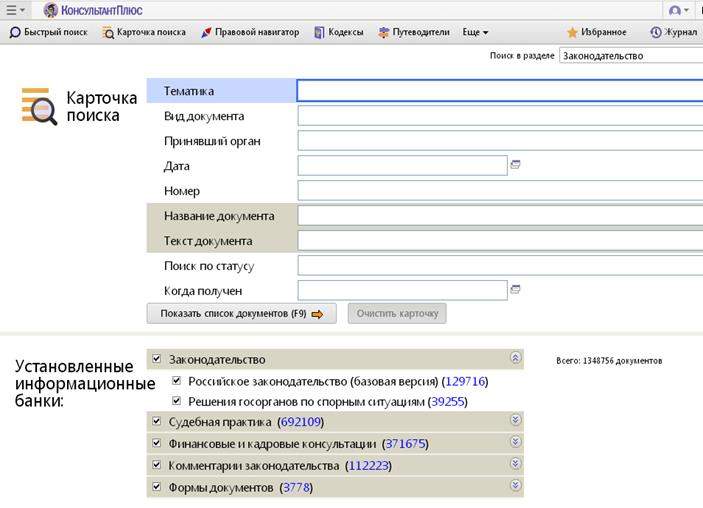Open Кодексы in the toolbar
This screenshot has height=508, width=703.
(x=339, y=32)
